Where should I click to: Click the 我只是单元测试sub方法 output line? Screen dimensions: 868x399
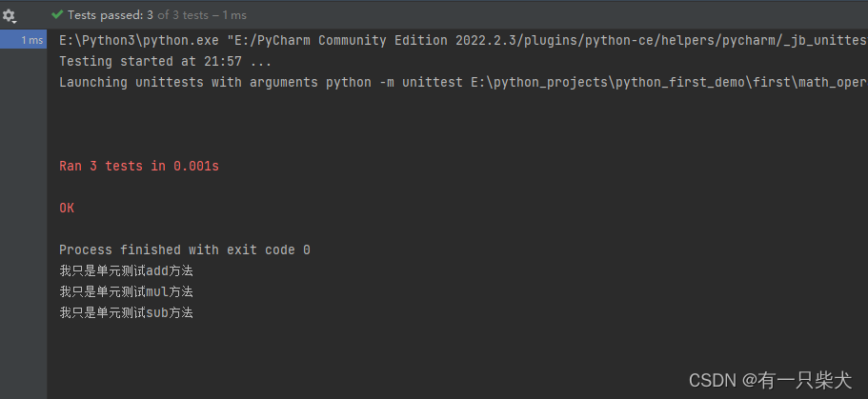126,312
